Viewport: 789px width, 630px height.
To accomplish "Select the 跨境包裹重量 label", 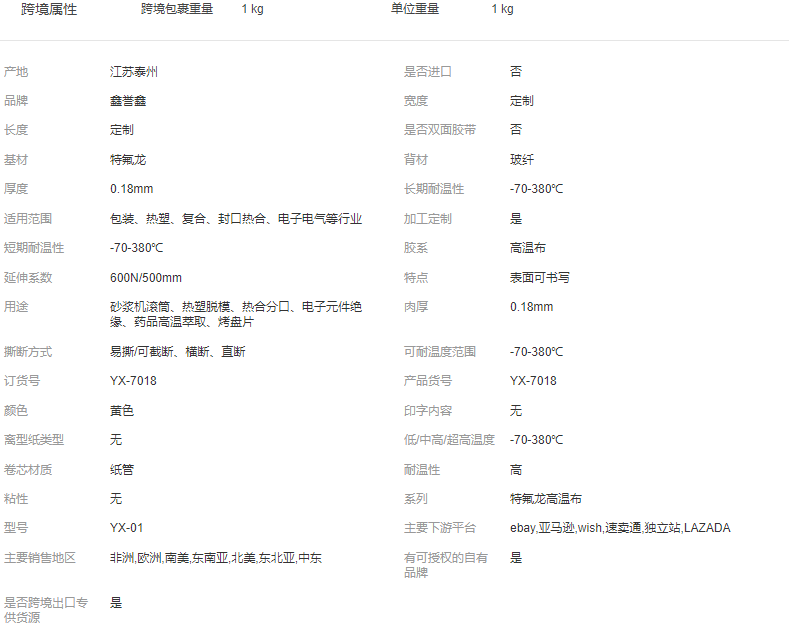I will pyautogui.click(x=177, y=9).
